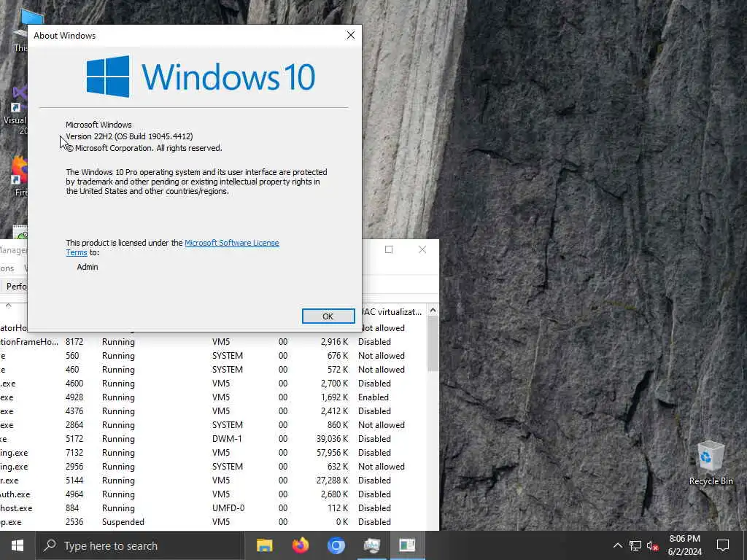Screen dimensions: 747x560
Task: Click the 'Suspended' status cell
Action: (x=123, y=521)
